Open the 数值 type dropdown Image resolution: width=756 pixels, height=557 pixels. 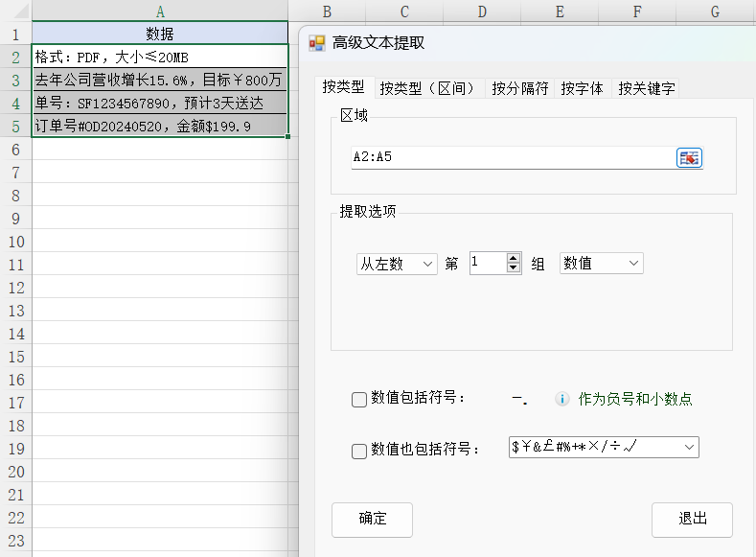point(601,264)
